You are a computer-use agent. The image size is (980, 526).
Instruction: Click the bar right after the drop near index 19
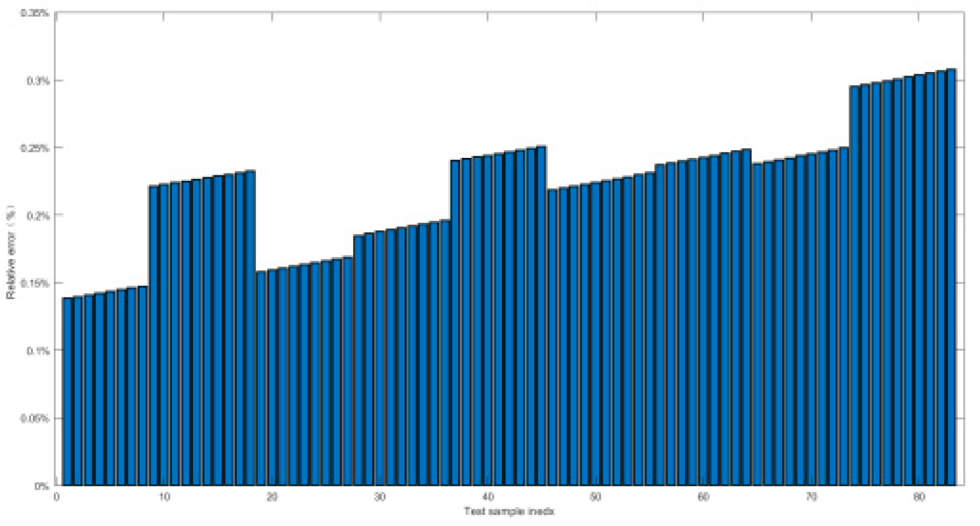tap(261, 378)
